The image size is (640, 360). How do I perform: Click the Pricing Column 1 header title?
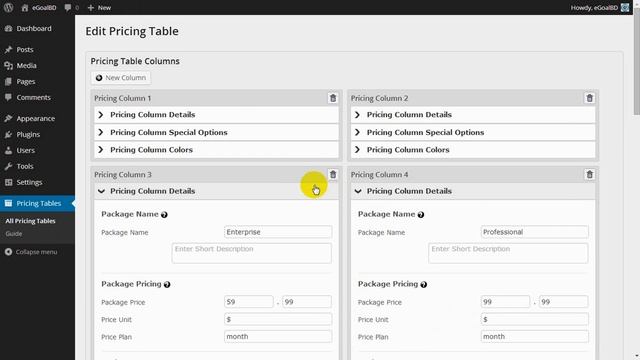tap(122, 98)
